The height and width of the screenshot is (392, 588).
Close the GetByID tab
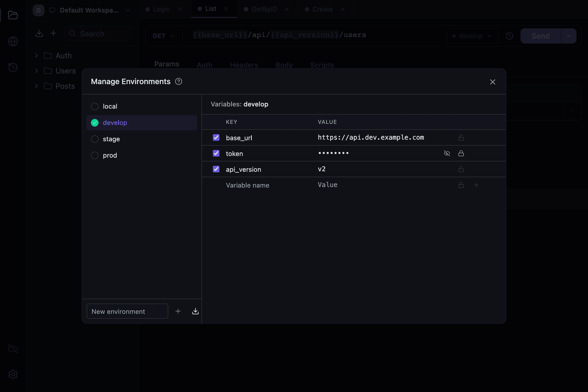click(287, 9)
